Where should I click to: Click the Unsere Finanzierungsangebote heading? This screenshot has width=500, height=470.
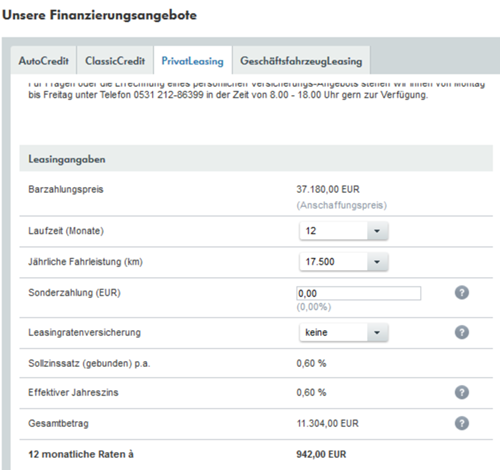coord(99,15)
